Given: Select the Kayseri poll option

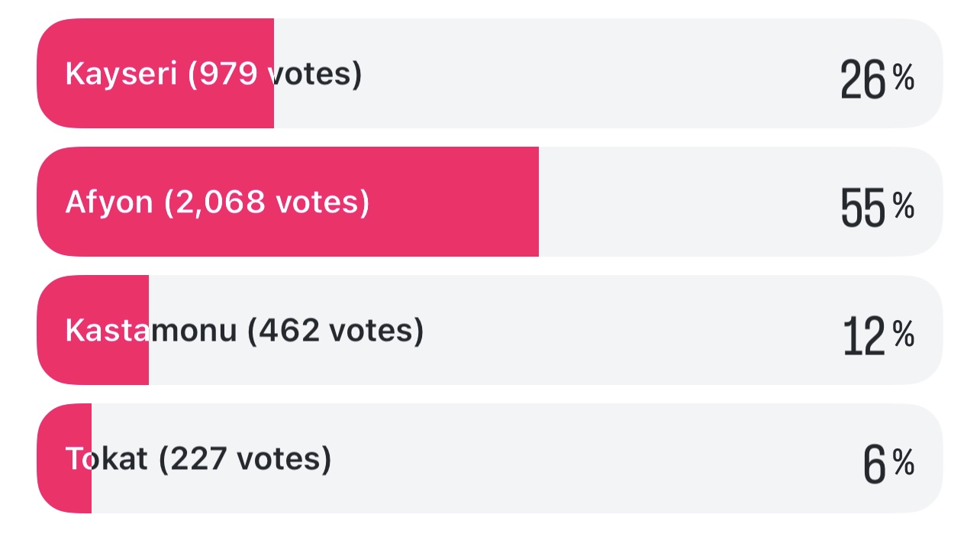Looking at the screenshot, I should pos(489,73).
